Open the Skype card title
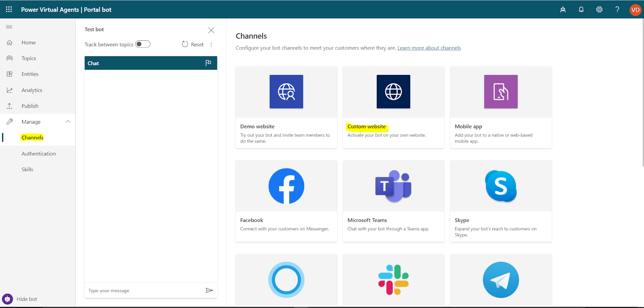 (x=462, y=220)
